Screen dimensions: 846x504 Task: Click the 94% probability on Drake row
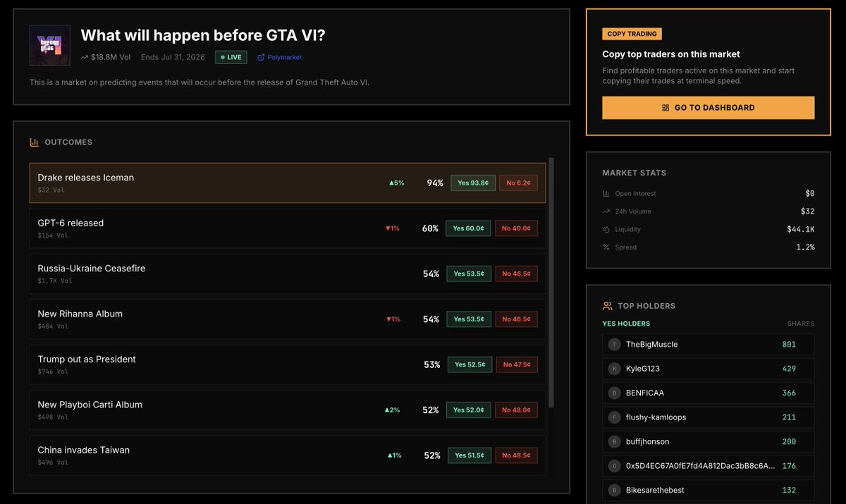point(435,183)
